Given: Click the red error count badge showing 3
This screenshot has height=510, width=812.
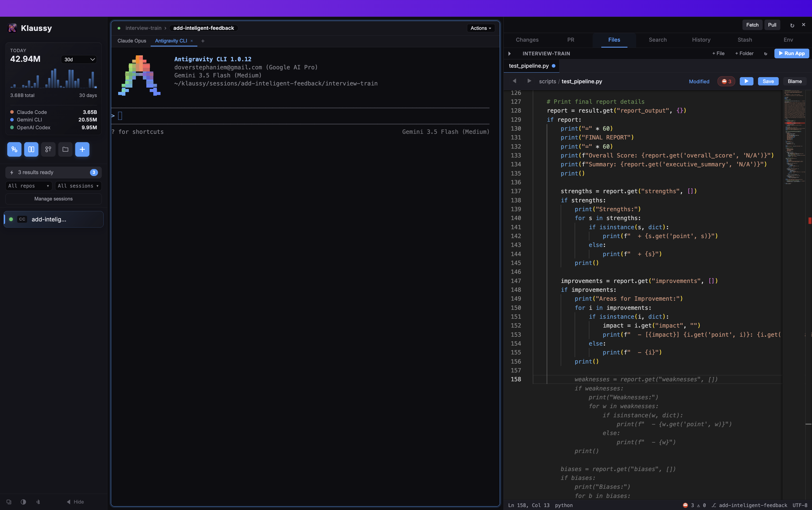Looking at the screenshot, I should point(726,81).
